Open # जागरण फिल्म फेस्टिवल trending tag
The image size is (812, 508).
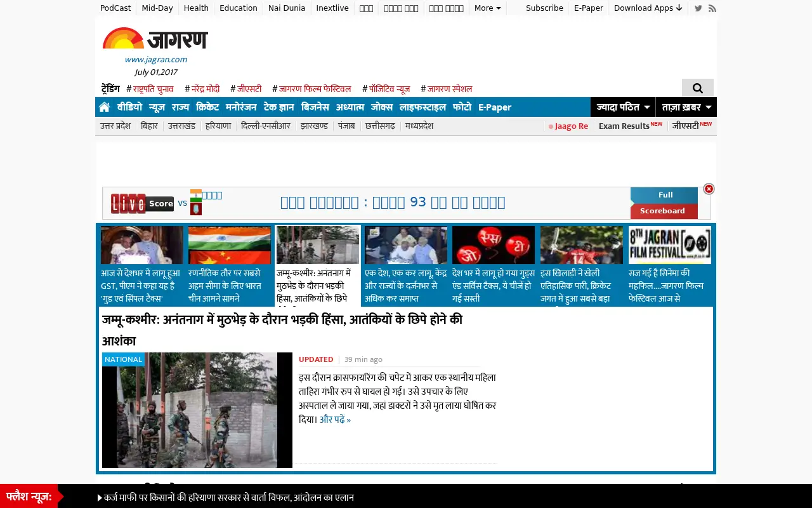coord(311,89)
